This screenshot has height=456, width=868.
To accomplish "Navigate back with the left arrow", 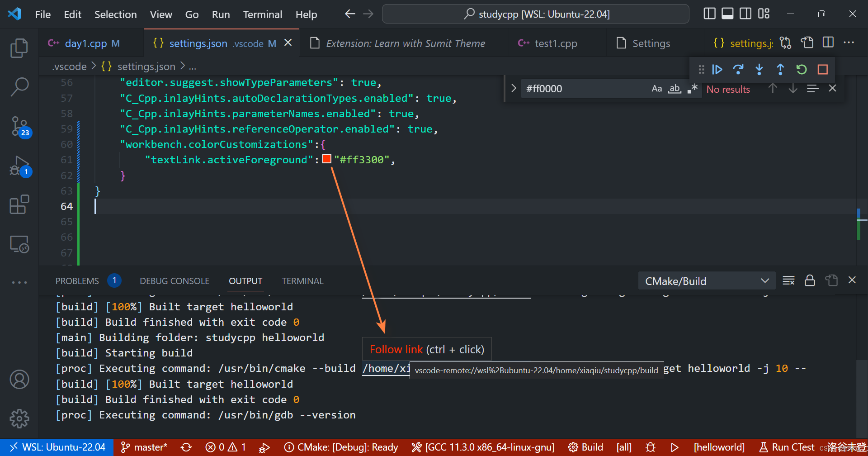I will [x=350, y=14].
